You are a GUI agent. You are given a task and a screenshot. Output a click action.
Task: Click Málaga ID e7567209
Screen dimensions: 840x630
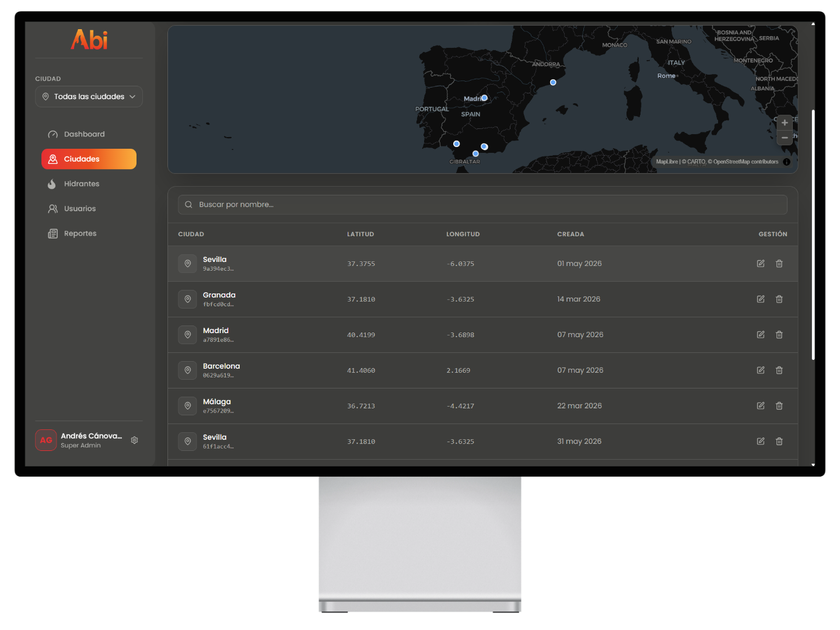(x=218, y=411)
